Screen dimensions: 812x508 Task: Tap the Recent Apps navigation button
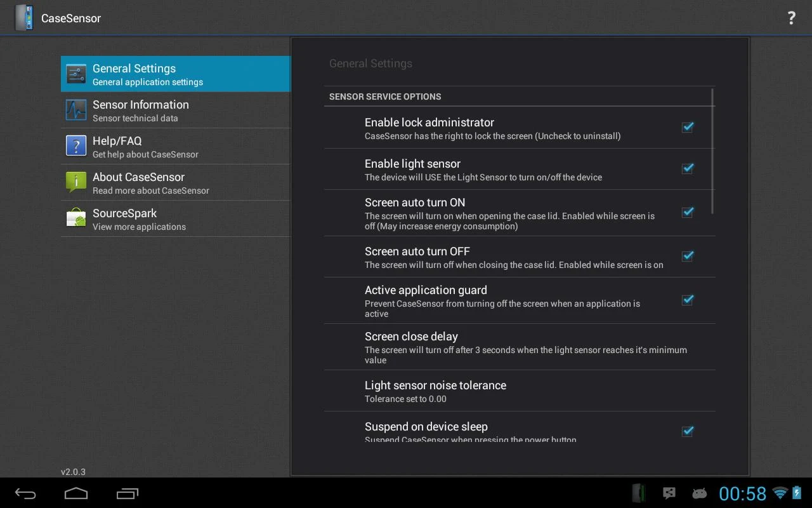coord(128,493)
